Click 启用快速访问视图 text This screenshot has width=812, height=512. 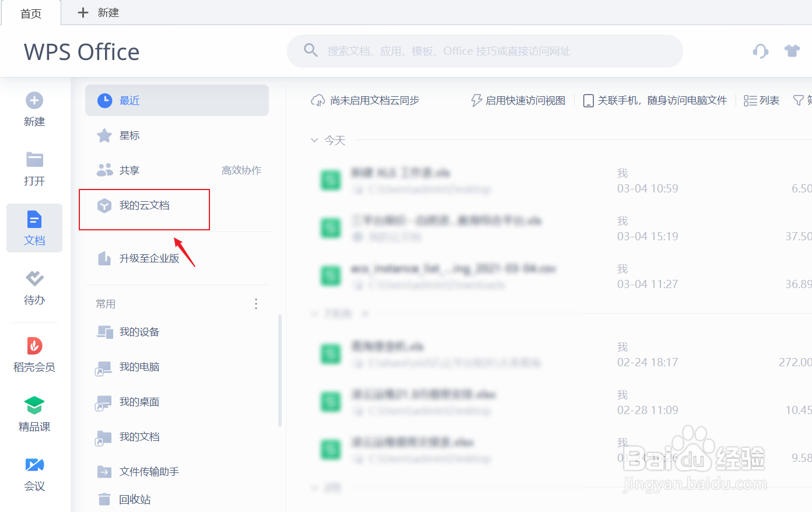point(526,100)
